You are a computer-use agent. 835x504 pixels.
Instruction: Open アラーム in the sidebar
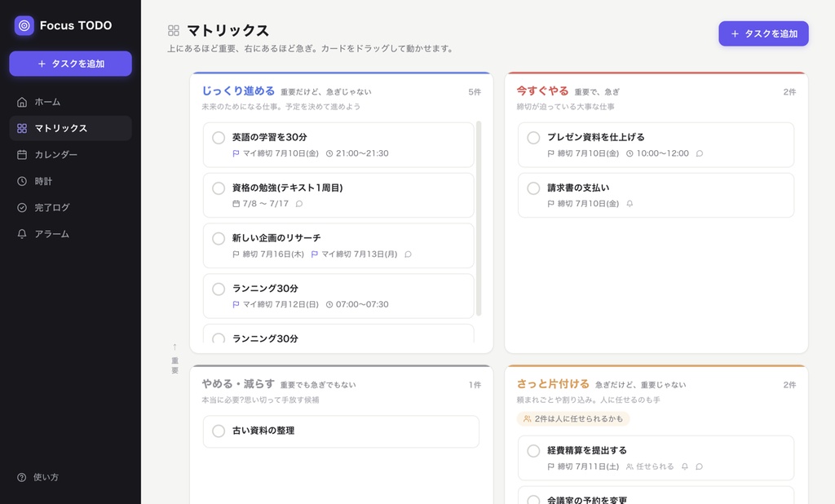click(70, 234)
